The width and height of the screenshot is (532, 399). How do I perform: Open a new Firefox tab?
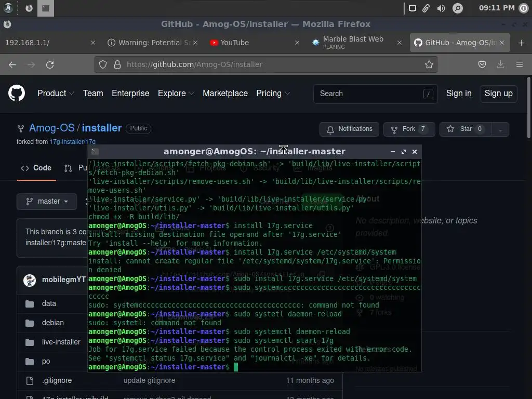click(522, 43)
